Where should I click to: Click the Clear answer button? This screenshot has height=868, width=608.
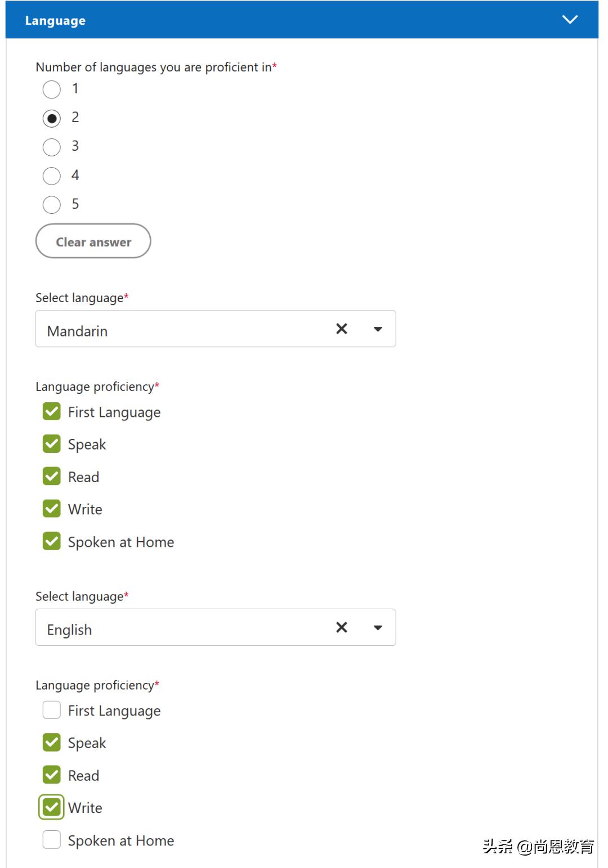(x=93, y=241)
